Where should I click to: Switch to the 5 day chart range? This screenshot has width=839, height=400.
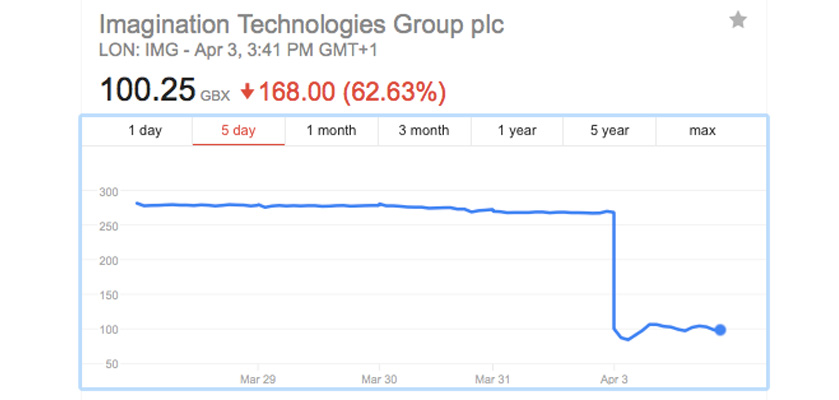[238, 130]
